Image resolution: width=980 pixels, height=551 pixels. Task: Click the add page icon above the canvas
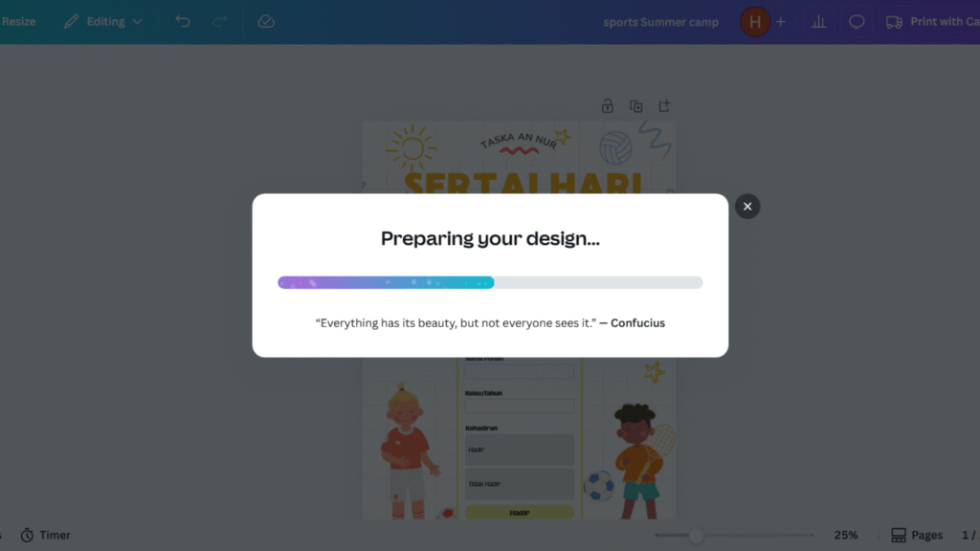pyautogui.click(x=664, y=106)
